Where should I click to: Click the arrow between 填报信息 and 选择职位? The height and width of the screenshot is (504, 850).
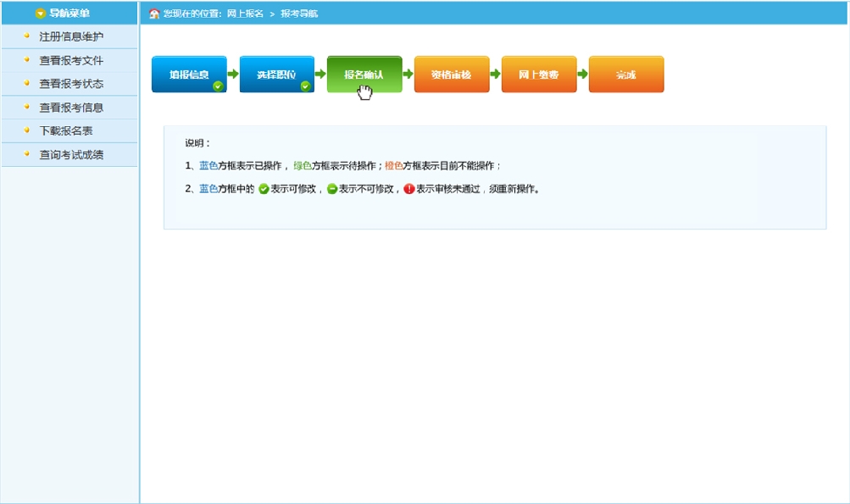tap(233, 75)
